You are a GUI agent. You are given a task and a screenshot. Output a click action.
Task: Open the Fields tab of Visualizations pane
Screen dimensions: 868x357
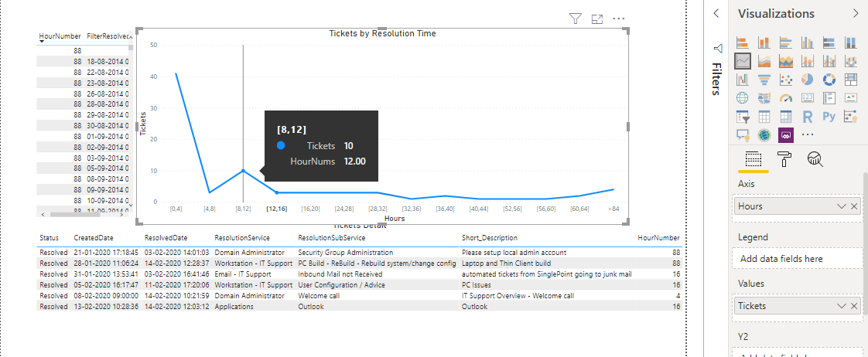(x=754, y=160)
